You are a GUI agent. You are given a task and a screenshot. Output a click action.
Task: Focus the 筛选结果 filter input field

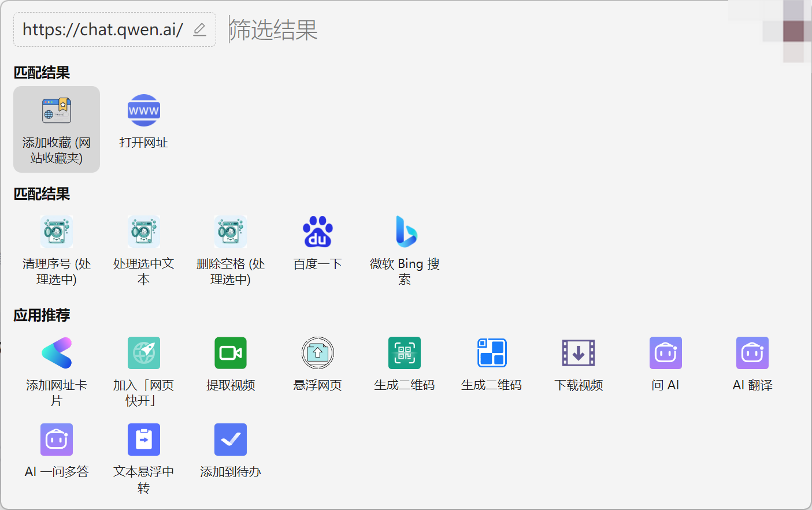tap(474, 29)
